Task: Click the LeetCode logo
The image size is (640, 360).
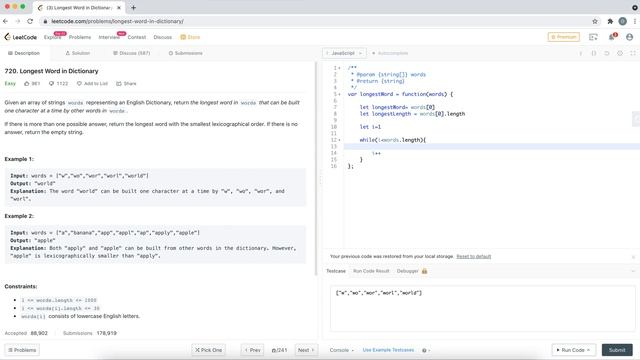Action: (x=20, y=37)
